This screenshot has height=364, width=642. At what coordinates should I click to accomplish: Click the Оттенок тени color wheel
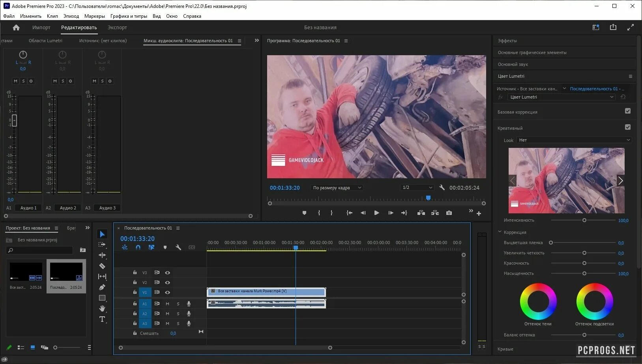538,301
